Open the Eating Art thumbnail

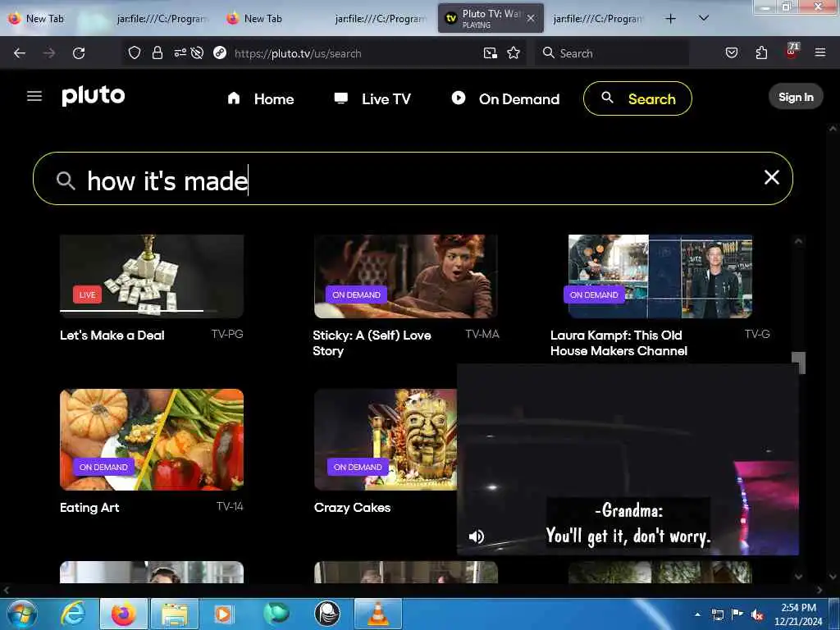(x=152, y=440)
